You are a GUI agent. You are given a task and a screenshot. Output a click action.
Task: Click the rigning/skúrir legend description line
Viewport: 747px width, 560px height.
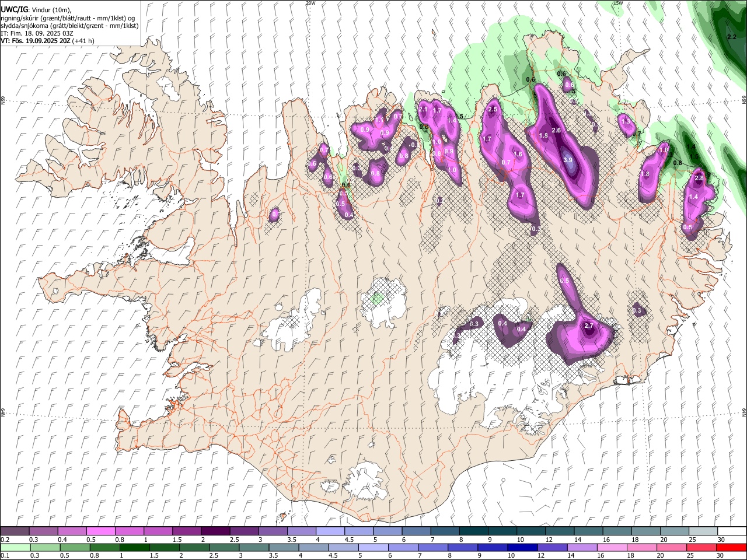pos(68,18)
